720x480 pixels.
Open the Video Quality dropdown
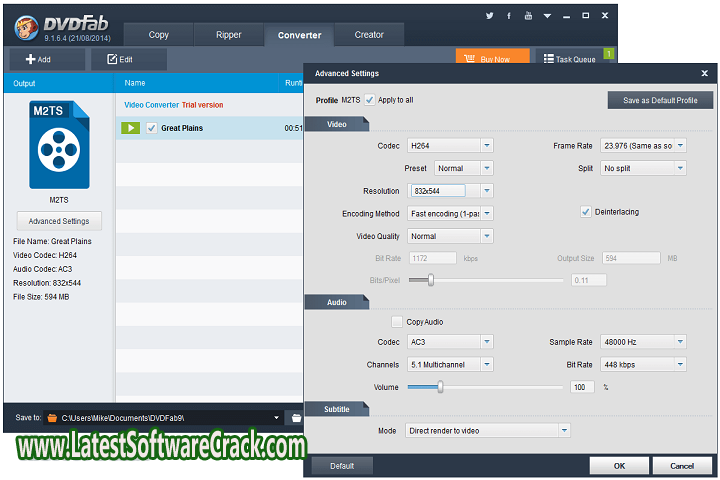click(450, 236)
